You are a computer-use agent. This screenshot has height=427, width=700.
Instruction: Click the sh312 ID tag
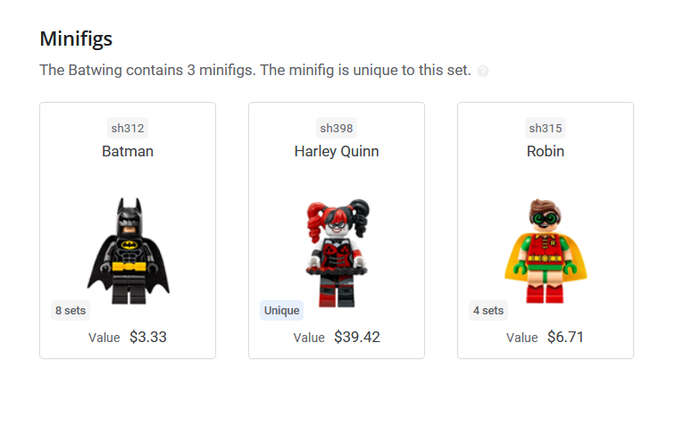pos(128,128)
